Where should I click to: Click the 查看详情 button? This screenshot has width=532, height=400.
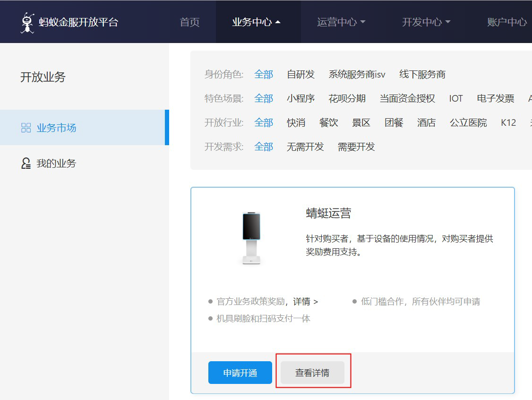click(x=312, y=373)
